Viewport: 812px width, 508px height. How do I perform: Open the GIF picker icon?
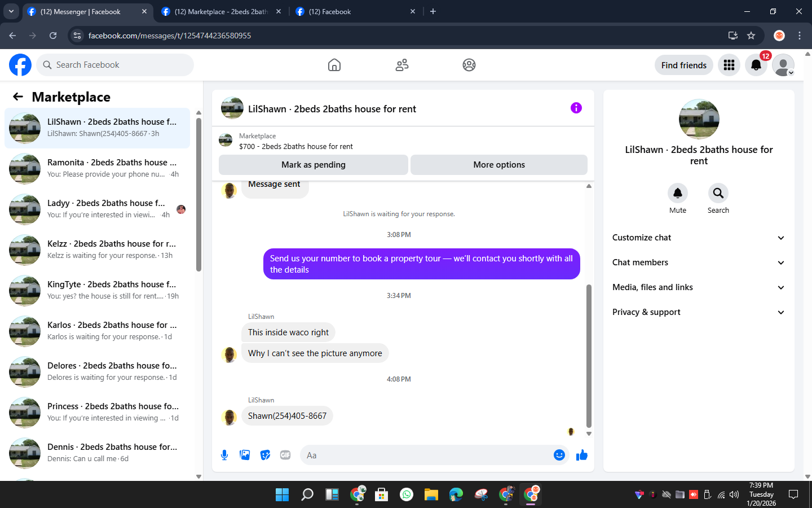click(x=285, y=455)
